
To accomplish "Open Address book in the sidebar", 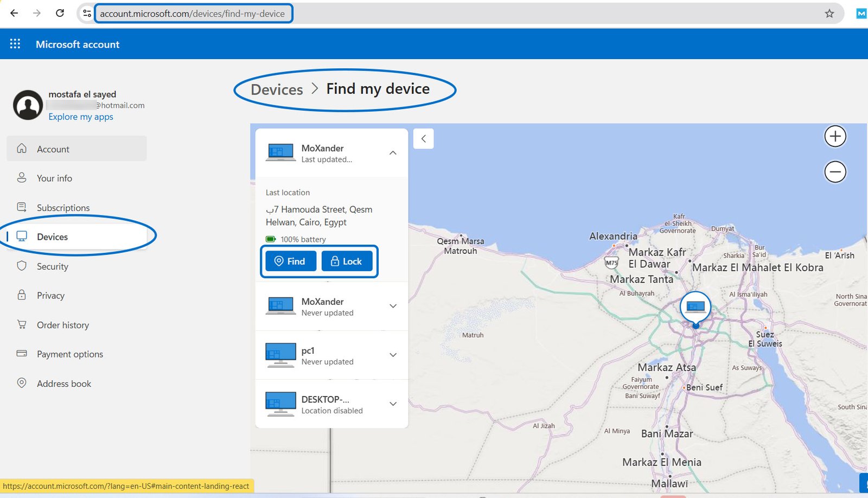I will point(76,384).
